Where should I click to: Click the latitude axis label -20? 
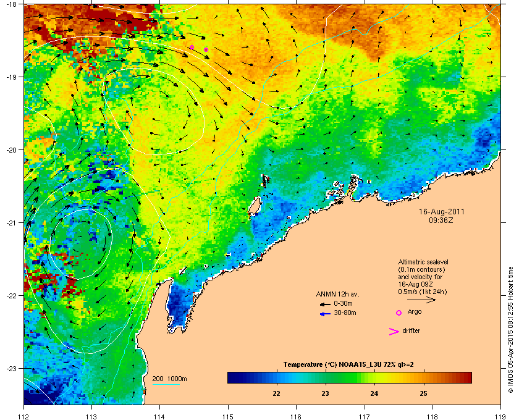(11, 150)
